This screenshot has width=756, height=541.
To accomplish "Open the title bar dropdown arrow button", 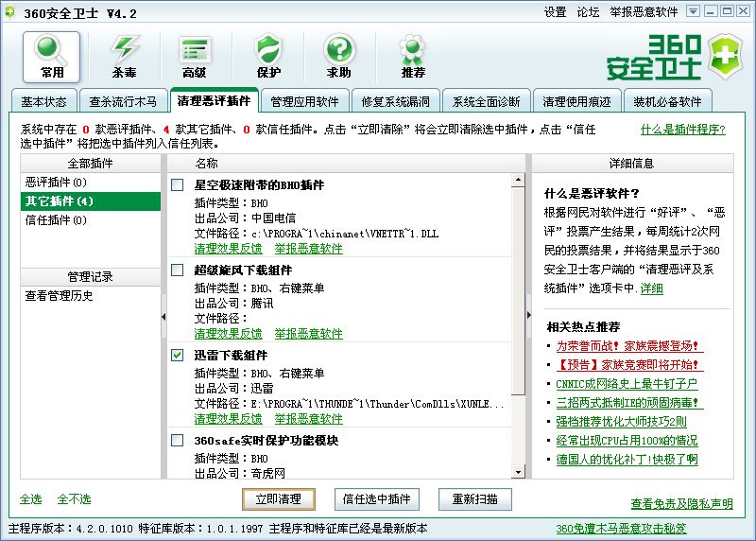I will (693, 11).
